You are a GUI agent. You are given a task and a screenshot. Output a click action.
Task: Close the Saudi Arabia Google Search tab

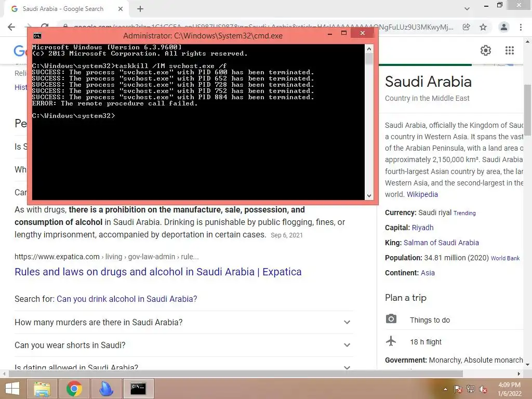tap(121, 9)
